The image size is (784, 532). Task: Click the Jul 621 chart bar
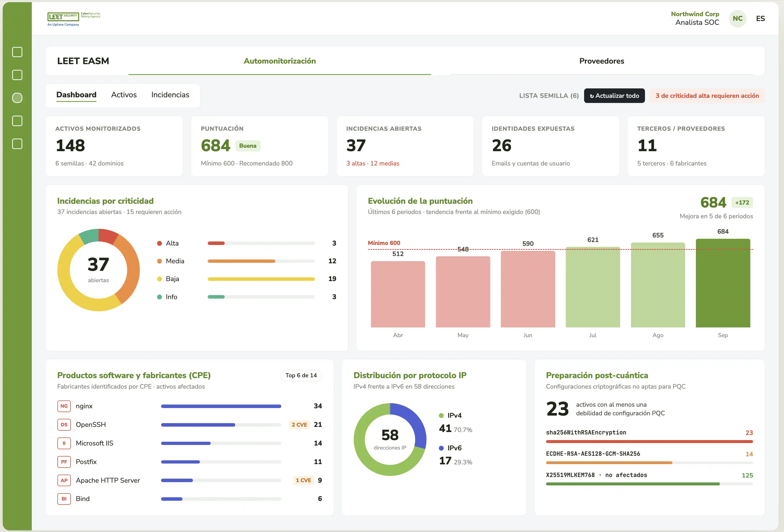tap(593, 287)
